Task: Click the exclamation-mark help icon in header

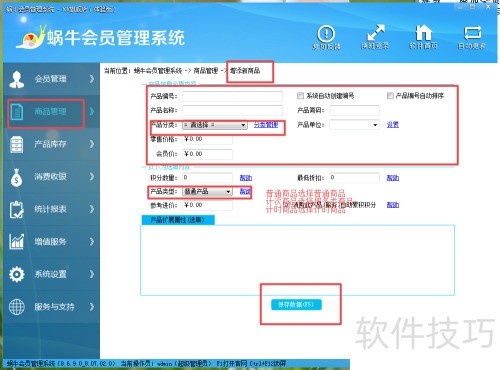Action: pyautogui.click(x=326, y=34)
